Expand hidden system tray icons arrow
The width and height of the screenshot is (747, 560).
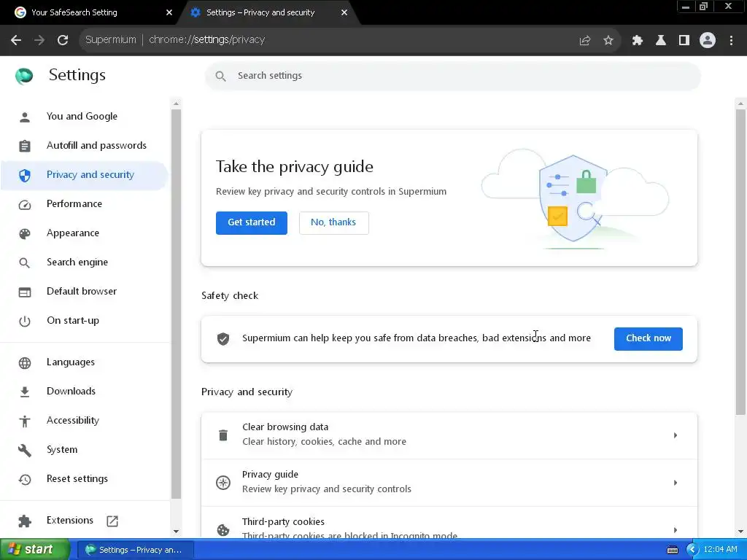tap(692, 550)
